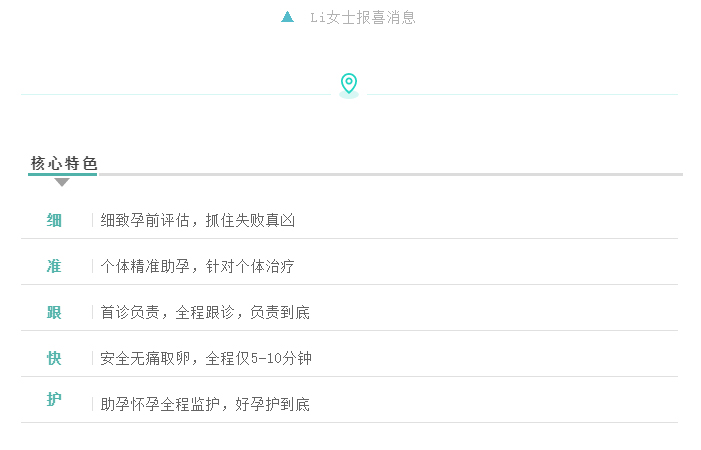Click the gray bar right of 核心特色

[x=390, y=174]
